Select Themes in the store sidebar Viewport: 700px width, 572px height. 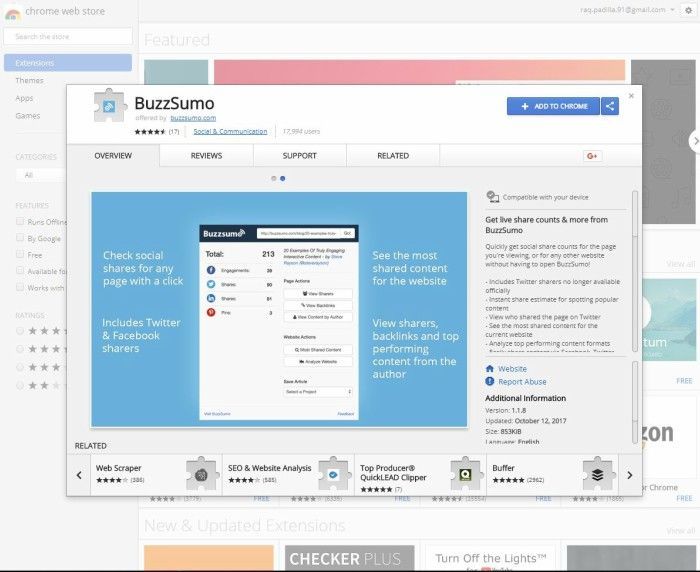tap(29, 80)
